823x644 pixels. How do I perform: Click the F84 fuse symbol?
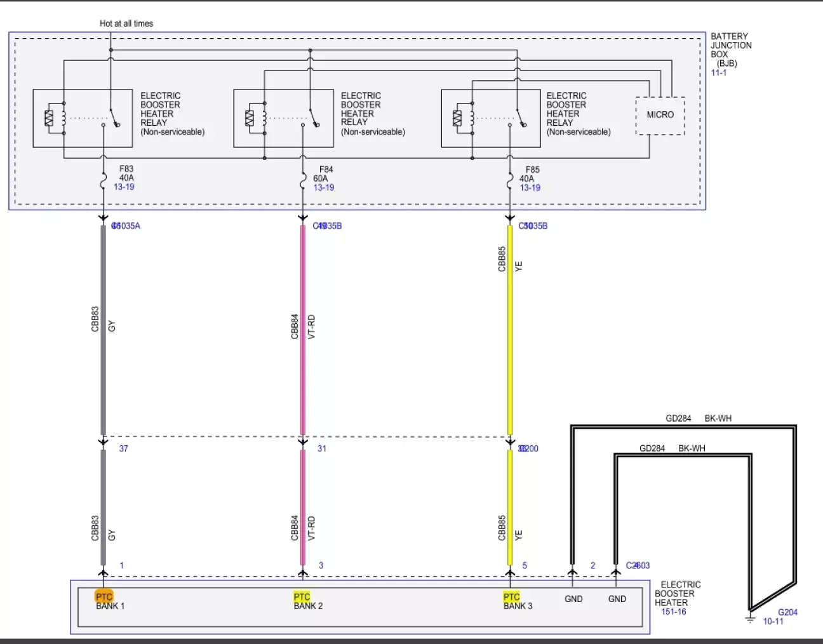302,182
